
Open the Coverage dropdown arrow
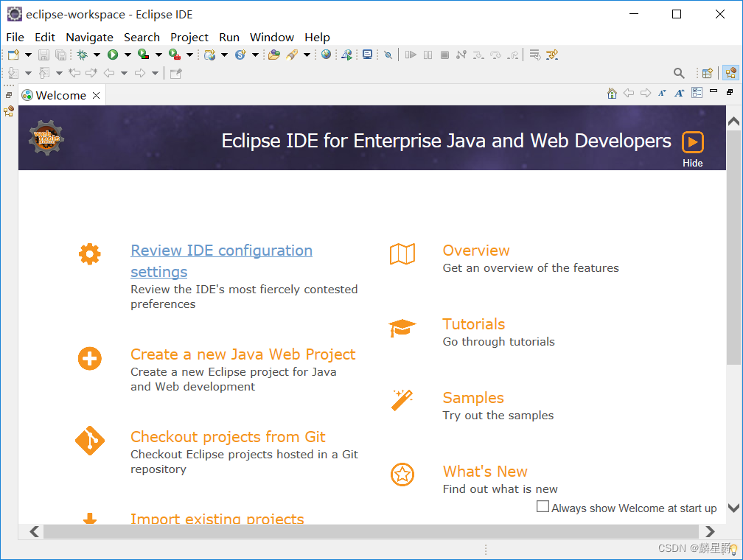158,55
